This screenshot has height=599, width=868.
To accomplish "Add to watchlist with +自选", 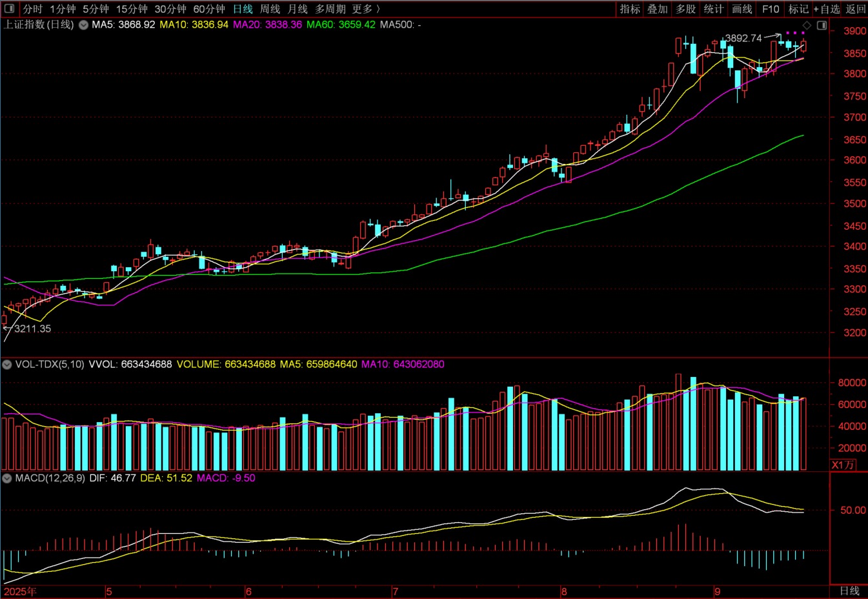I will (827, 9).
